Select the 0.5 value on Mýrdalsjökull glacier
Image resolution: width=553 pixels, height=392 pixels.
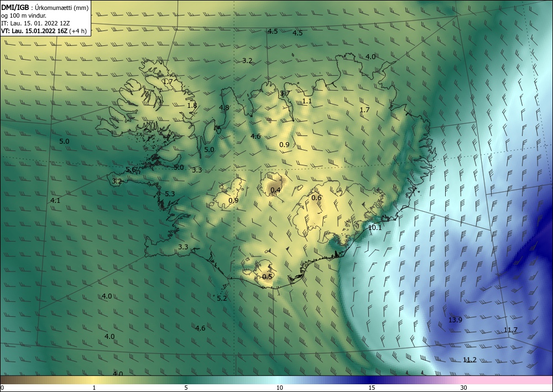[x=267, y=277]
